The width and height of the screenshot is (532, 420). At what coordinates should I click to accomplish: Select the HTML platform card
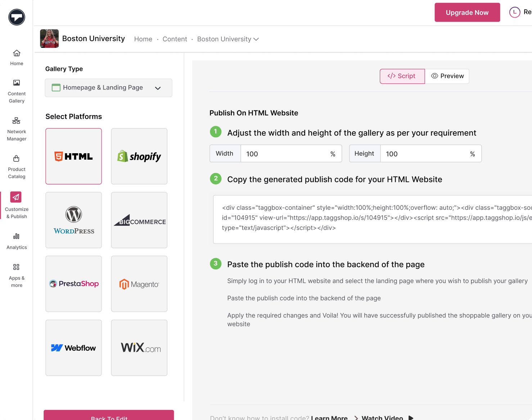tap(74, 156)
